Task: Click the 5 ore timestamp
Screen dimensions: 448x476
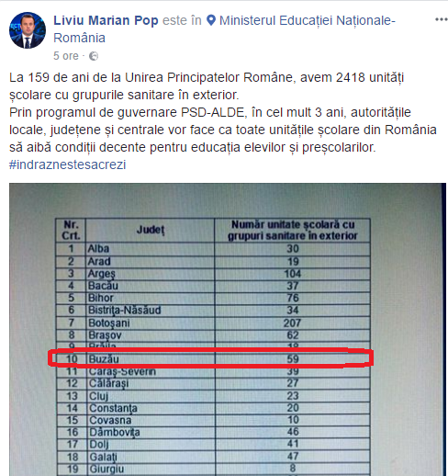Action: click(x=66, y=56)
